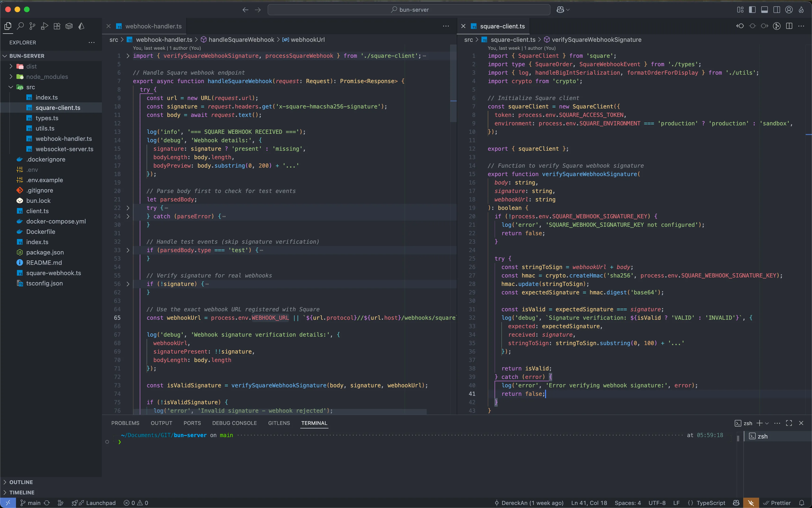Open docker-compose.yml in the explorer

51,221
